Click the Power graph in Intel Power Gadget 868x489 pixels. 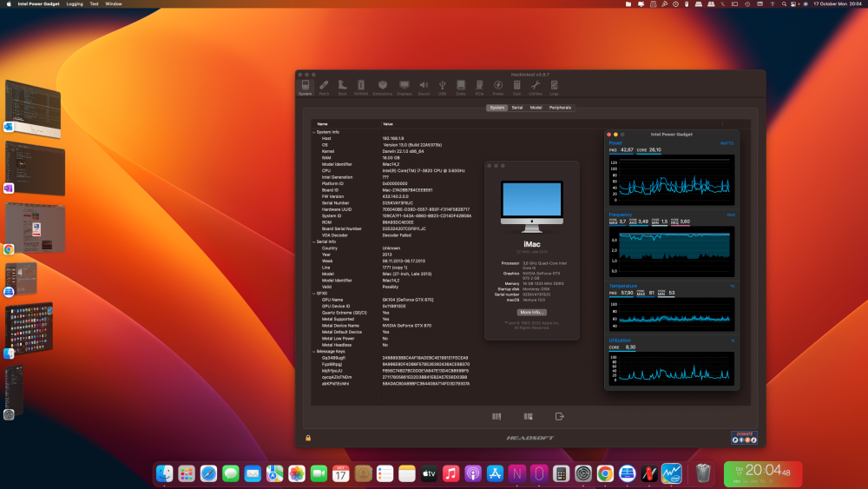click(672, 180)
